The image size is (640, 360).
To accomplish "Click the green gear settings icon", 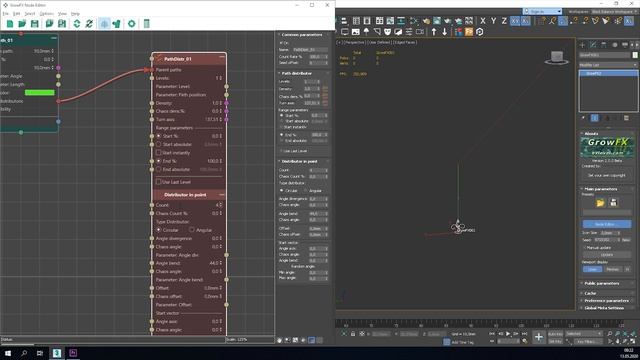I will pyautogui.click(x=131, y=24).
